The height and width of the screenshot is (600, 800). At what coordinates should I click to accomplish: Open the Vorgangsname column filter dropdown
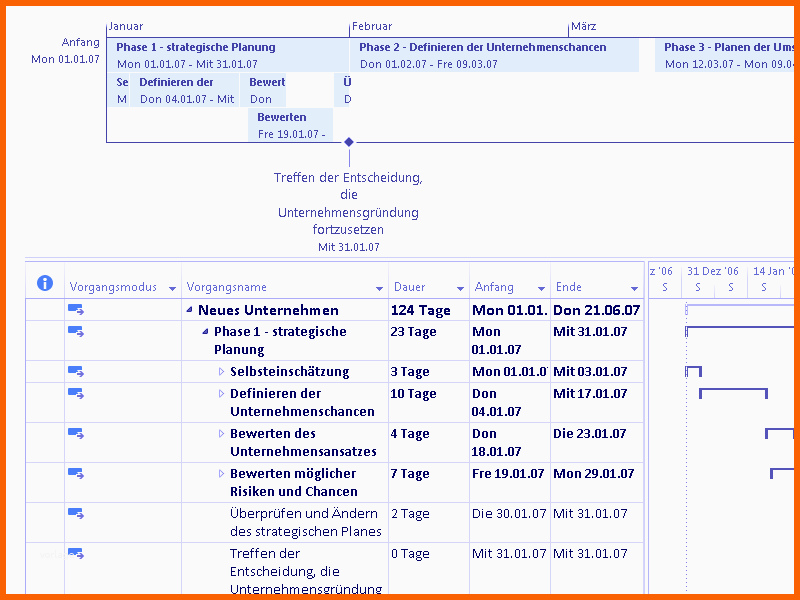click(x=379, y=289)
